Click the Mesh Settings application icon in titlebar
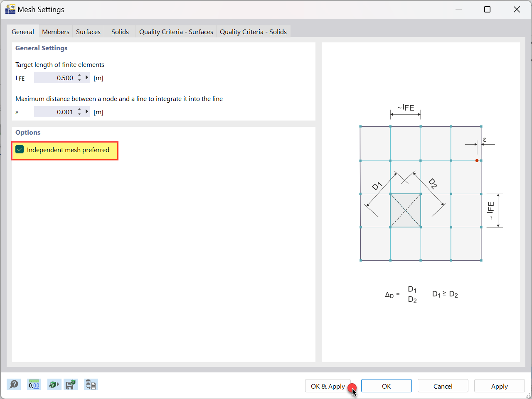Image resolution: width=532 pixels, height=399 pixels. point(10,9)
